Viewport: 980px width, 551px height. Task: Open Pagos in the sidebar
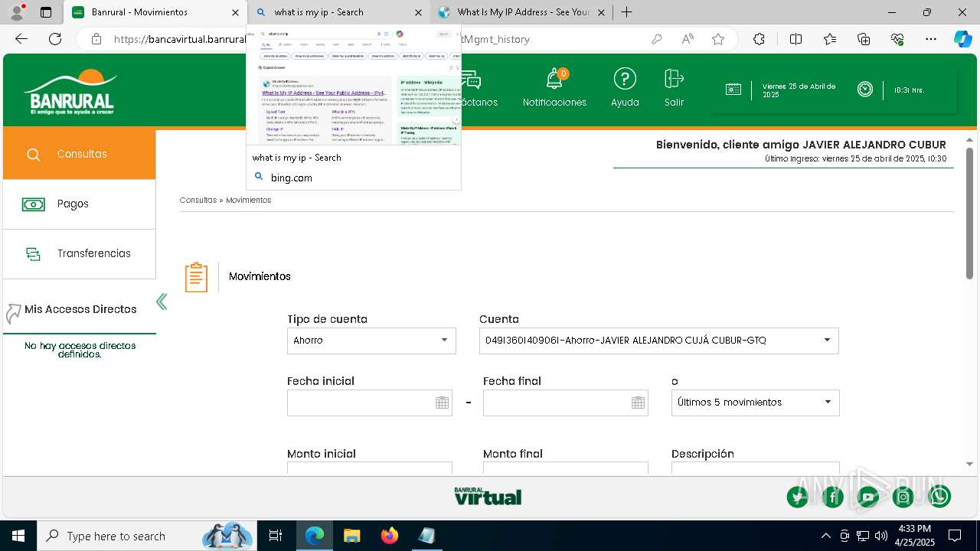[80, 204]
